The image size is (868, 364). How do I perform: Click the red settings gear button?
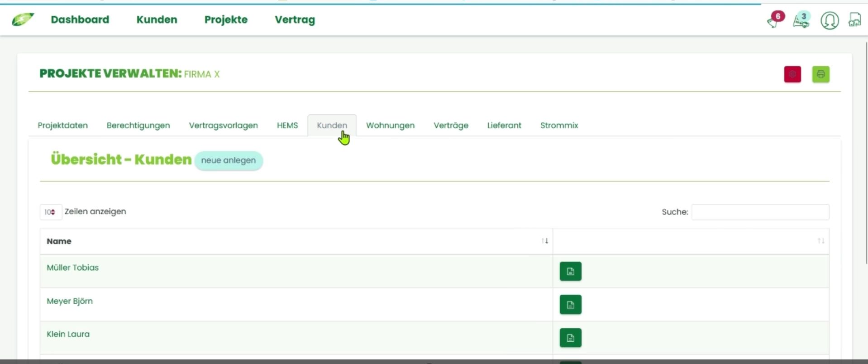coord(792,74)
